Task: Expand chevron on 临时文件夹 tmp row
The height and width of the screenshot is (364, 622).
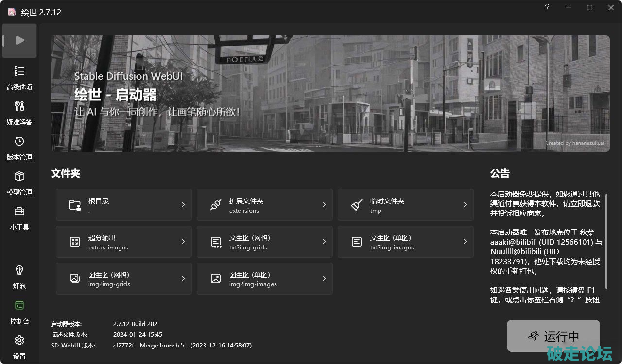Action: coord(465,205)
